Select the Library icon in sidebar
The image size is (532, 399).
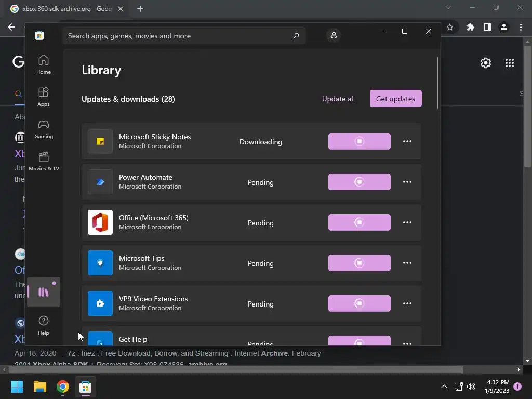pos(44,292)
